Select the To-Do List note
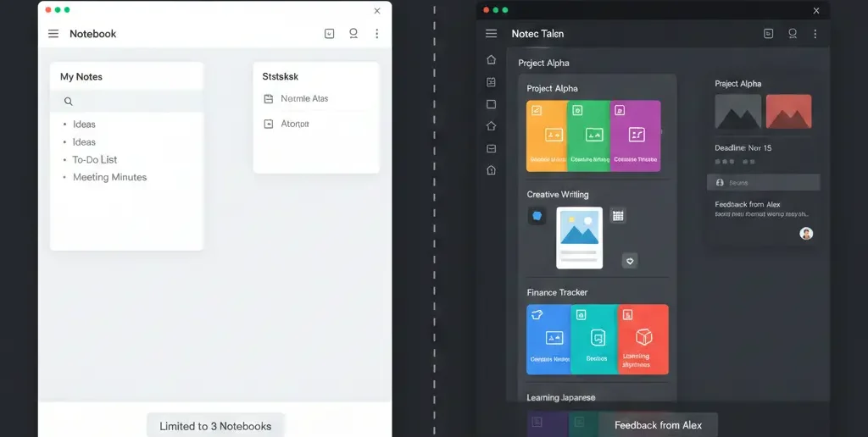The image size is (868, 437). pyautogui.click(x=94, y=160)
